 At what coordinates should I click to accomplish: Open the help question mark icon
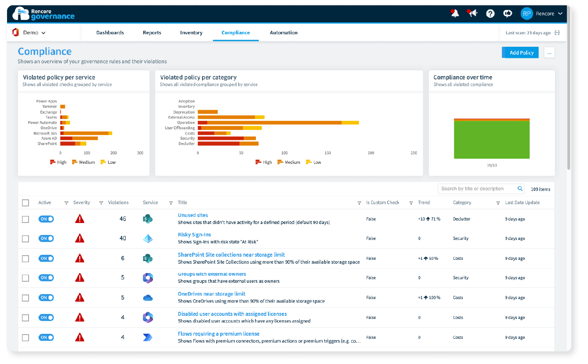click(490, 14)
